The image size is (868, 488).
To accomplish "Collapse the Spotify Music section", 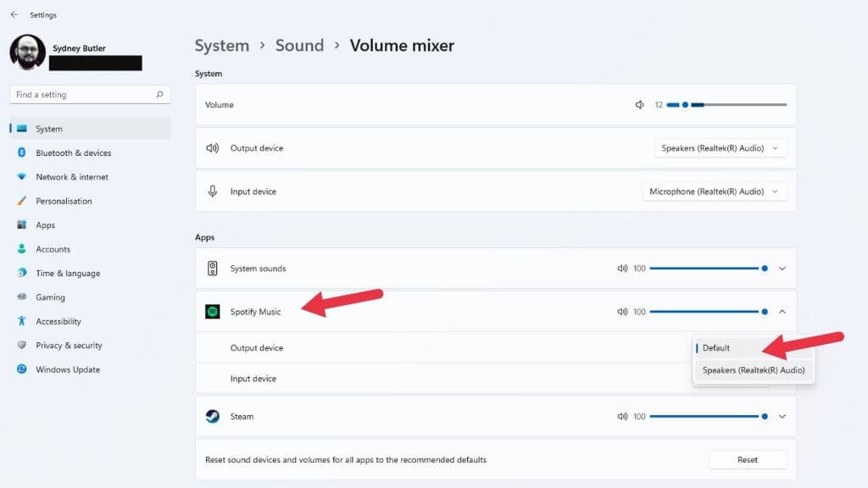I will 782,312.
